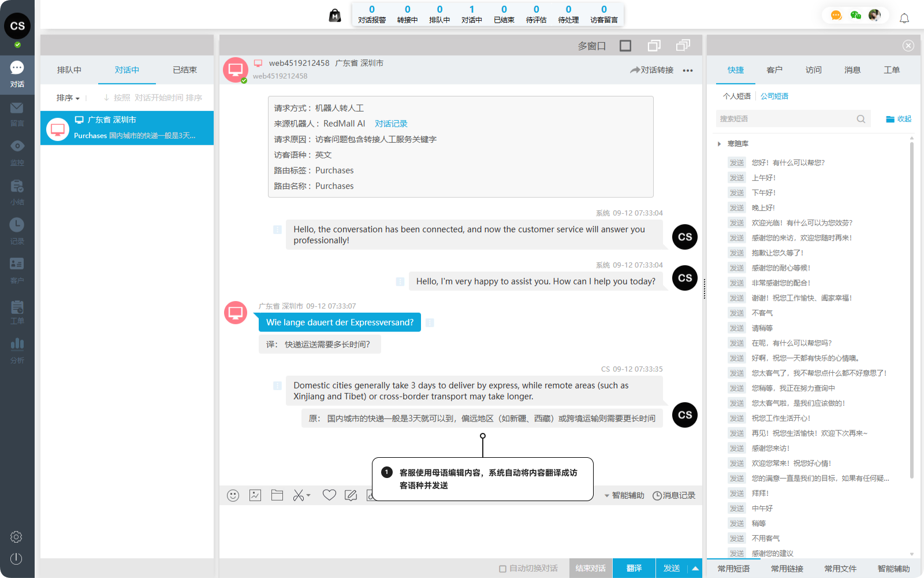Viewport: 924px width, 578px height.
Task: Open the settings gear in left sidebar
Action: [16, 537]
